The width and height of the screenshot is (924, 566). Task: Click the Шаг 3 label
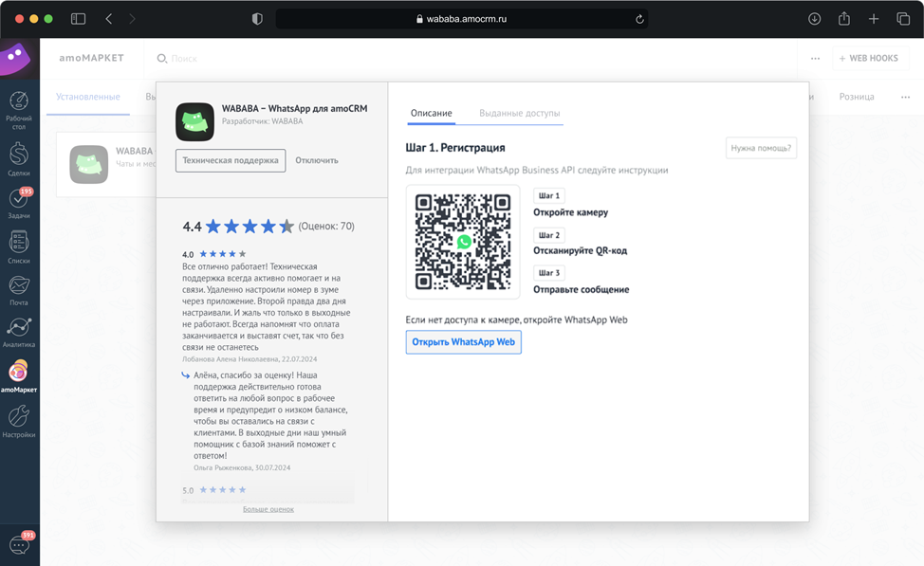(x=549, y=273)
